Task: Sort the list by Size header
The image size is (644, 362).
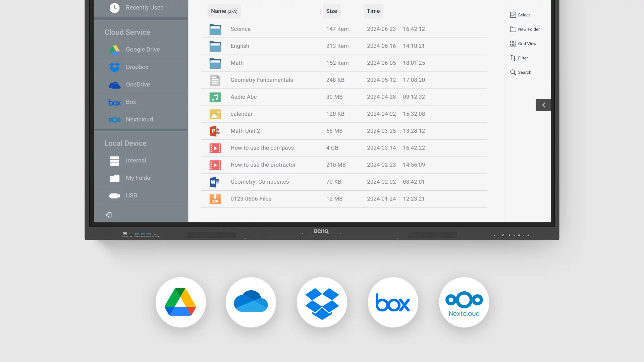Action: click(331, 11)
